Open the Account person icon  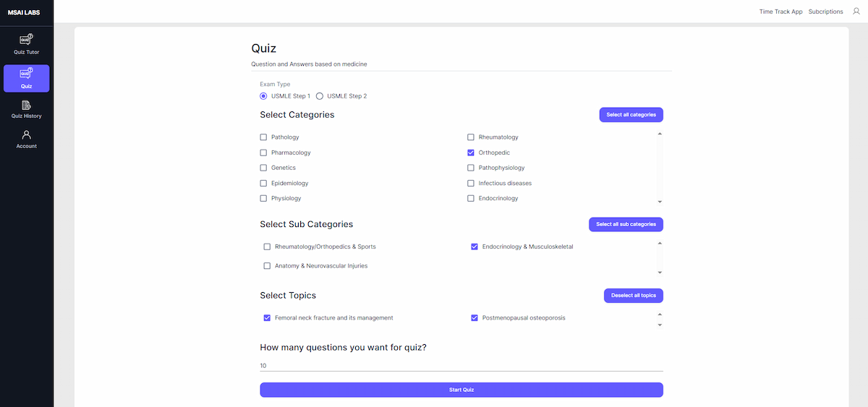click(27, 135)
